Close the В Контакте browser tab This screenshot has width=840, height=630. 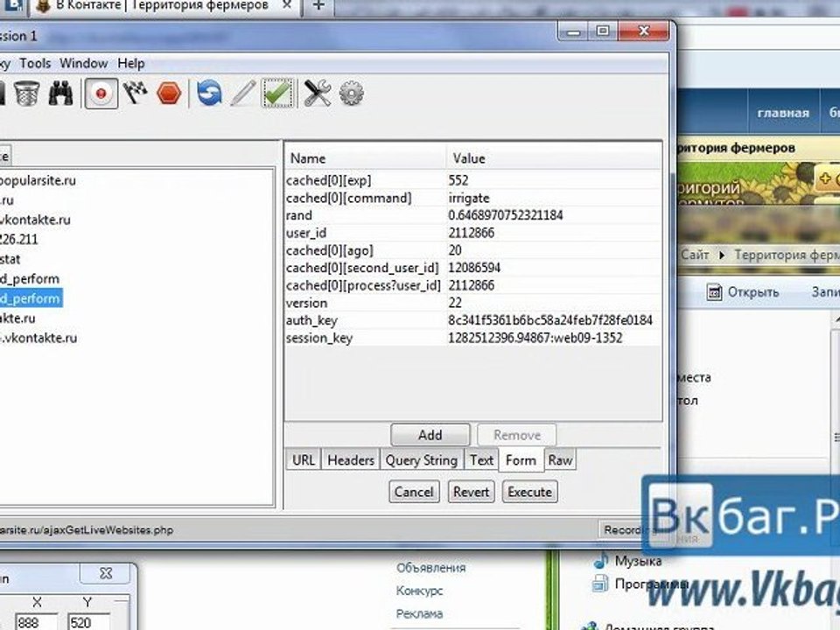(x=287, y=5)
